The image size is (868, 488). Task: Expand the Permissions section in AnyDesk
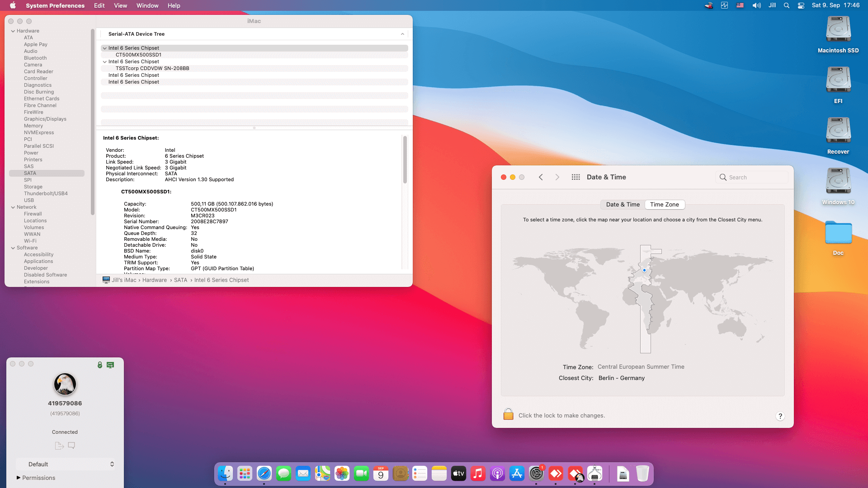[x=19, y=478]
